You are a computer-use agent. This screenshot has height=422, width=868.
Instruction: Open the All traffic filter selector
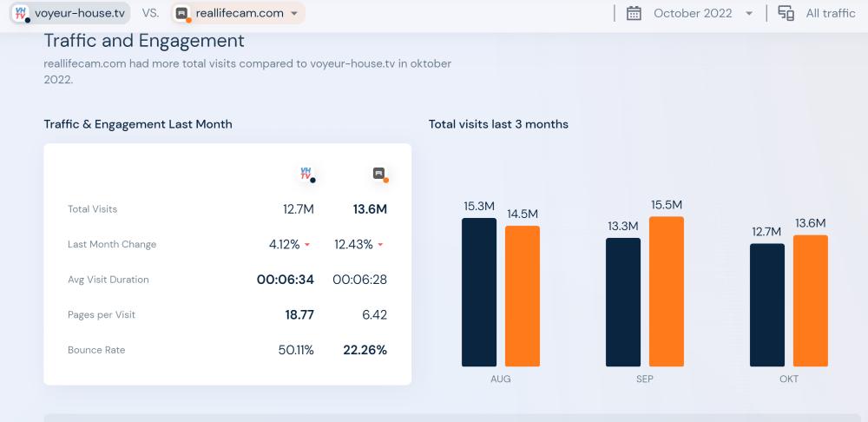(830, 13)
